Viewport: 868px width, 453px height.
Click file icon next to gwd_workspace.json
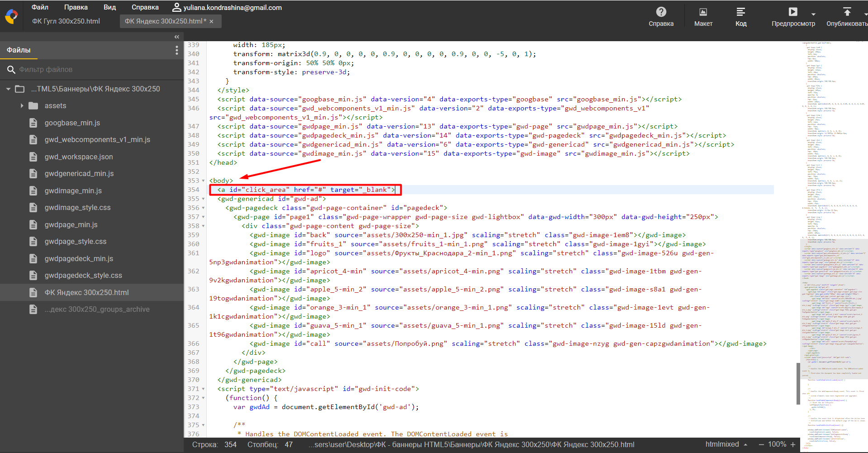(x=33, y=157)
